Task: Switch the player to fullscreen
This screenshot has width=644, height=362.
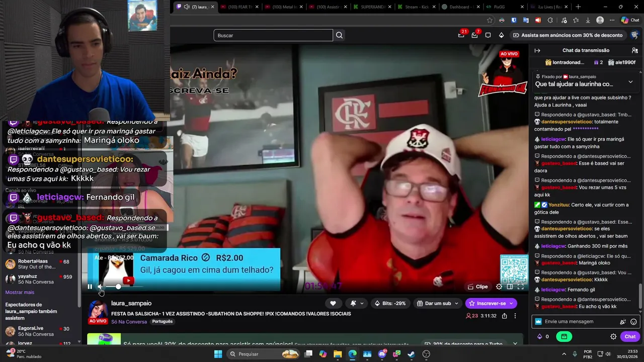Action: click(x=521, y=287)
